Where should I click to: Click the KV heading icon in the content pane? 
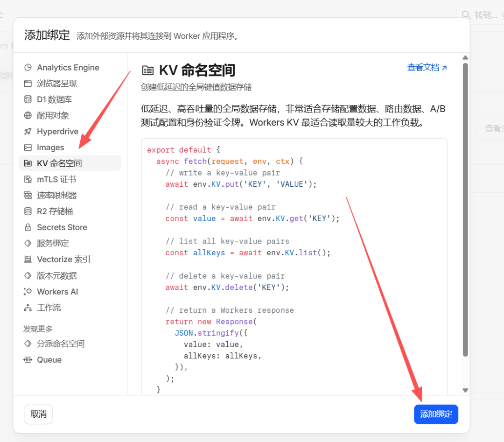point(148,70)
